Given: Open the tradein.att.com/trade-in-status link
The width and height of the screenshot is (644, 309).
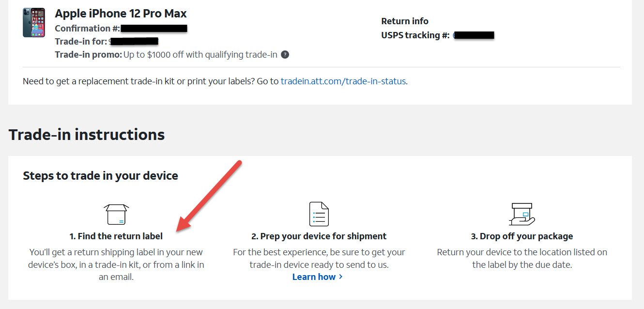Looking at the screenshot, I should click(x=343, y=81).
